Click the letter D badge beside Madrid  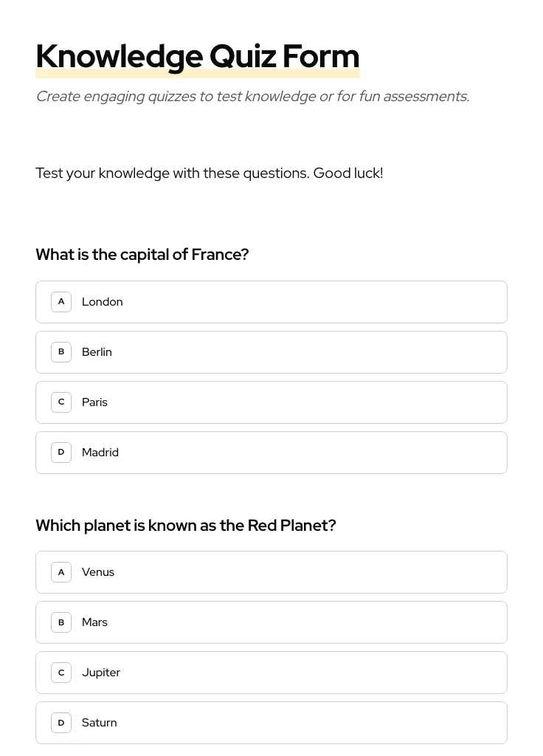click(x=61, y=452)
